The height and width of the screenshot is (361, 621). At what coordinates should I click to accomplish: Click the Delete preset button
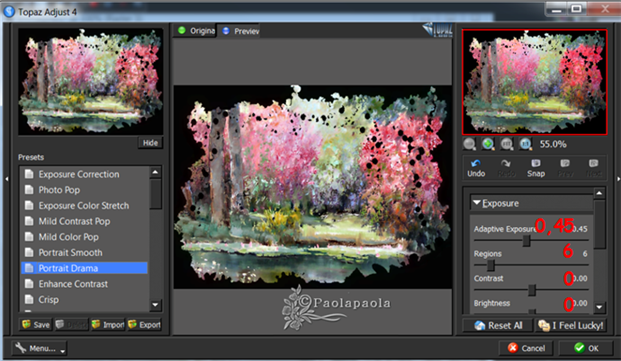click(72, 325)
